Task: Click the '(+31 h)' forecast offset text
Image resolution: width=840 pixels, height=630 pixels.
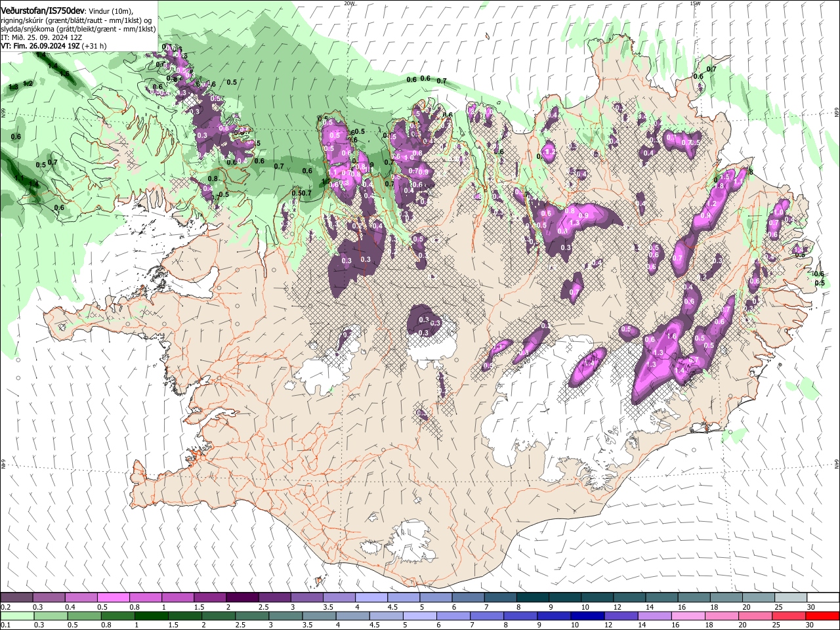Action: coord(94,46)
